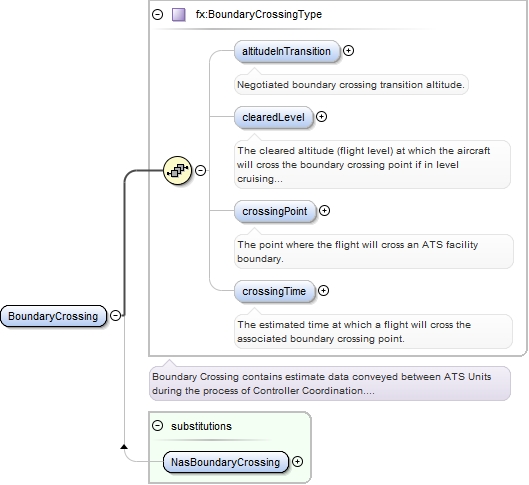Collapse the fx:BoundaryCrossingType box
This screenshot has width=529, height=485.
pos(158,15)
